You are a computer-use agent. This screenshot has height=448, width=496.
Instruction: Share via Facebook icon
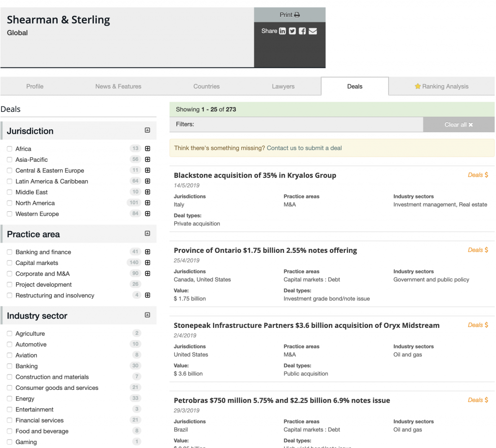(302, 31)
